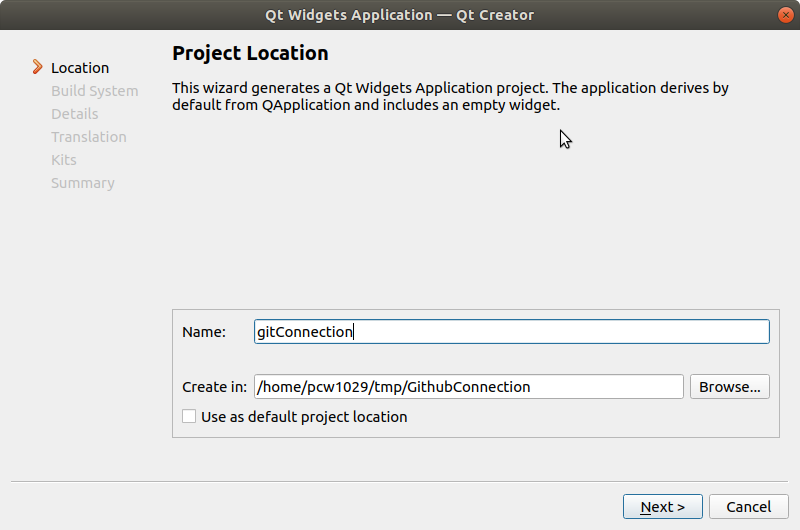
Task: Close the wizard with the title bar X
Action: (786, 15)
